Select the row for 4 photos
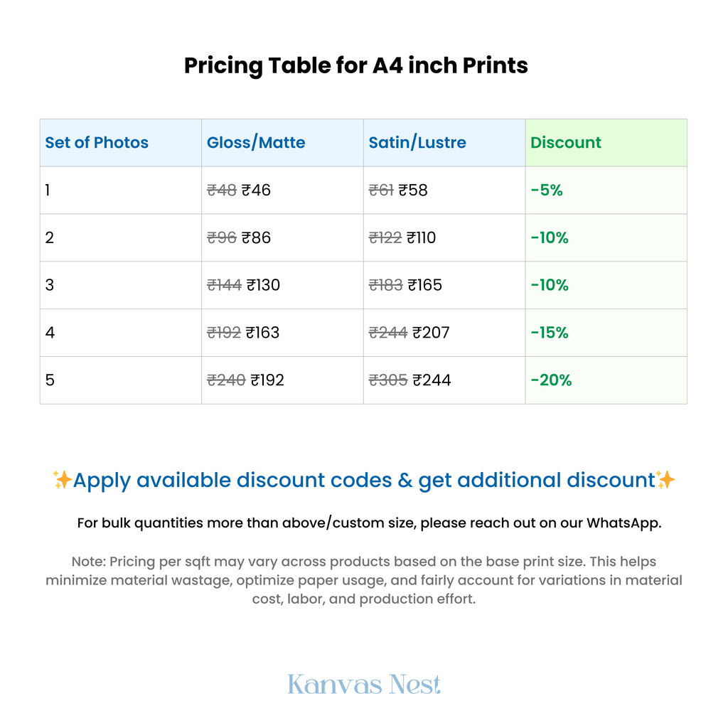The width and height of the screenshot is (728, 728). [x=363, y=333]
